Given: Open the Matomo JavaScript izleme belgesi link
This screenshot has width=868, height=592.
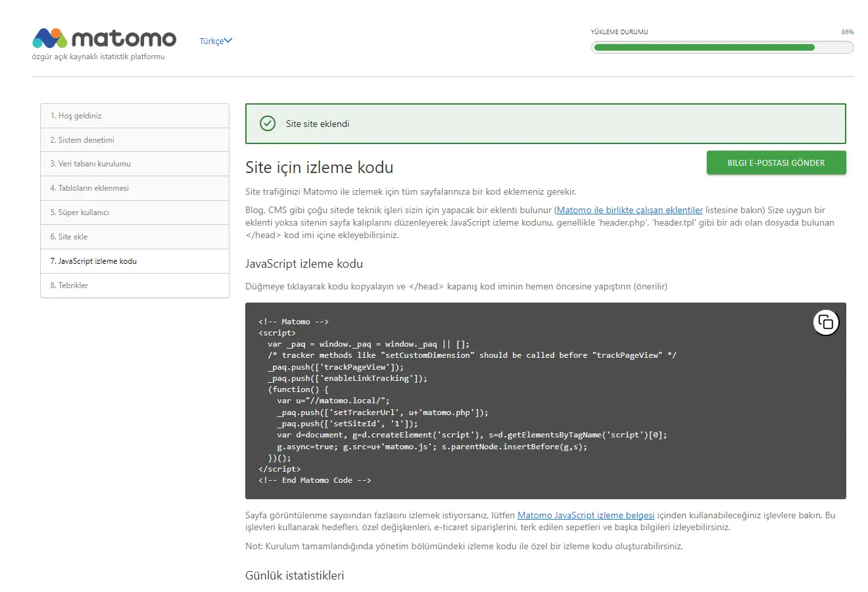Looking at the screenshot, I should 586,516.
